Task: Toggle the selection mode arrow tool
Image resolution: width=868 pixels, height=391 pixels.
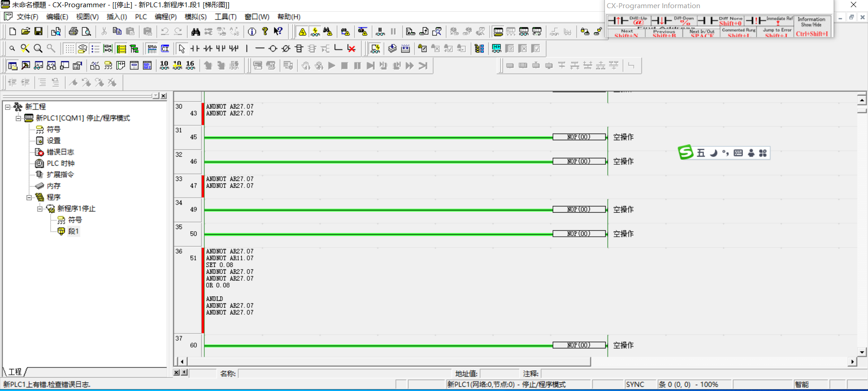Action: (182, 48)
